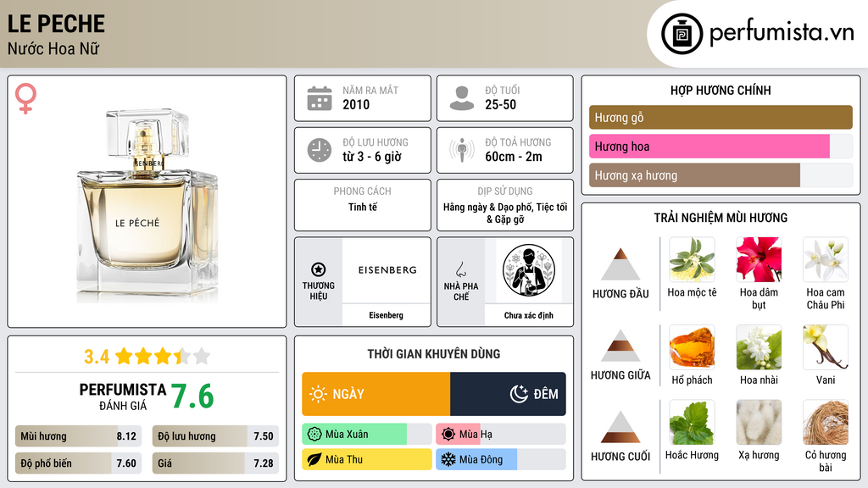Click the clock icon beside Độ lưu hương
This screenshot has height=488, width=868.
tap(320, 150)
